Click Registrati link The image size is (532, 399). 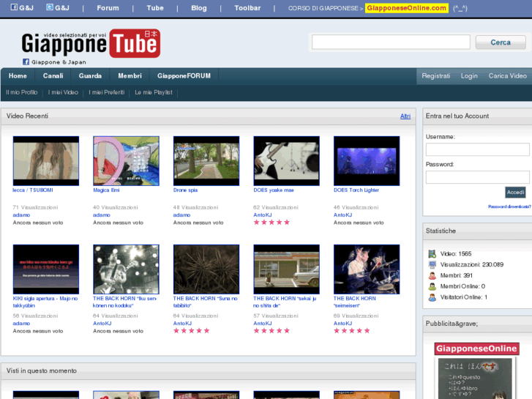click(435, 76)
